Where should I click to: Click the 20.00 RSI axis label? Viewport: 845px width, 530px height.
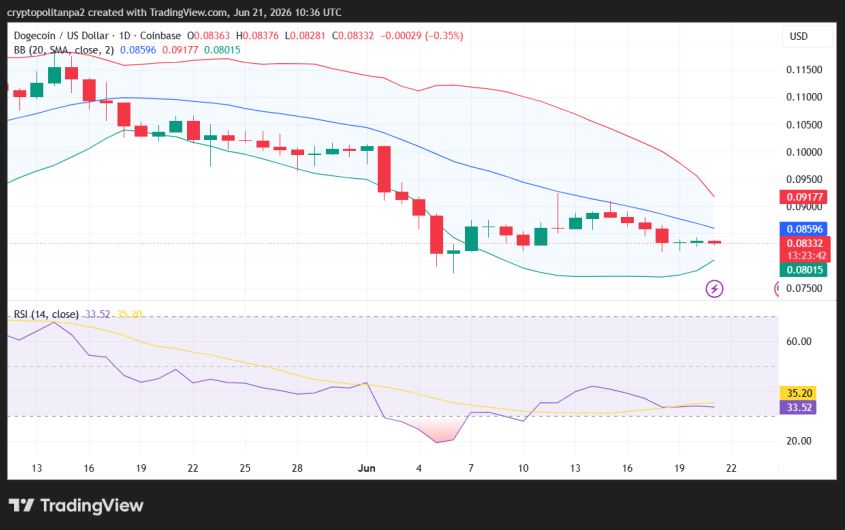pos(799,441)
